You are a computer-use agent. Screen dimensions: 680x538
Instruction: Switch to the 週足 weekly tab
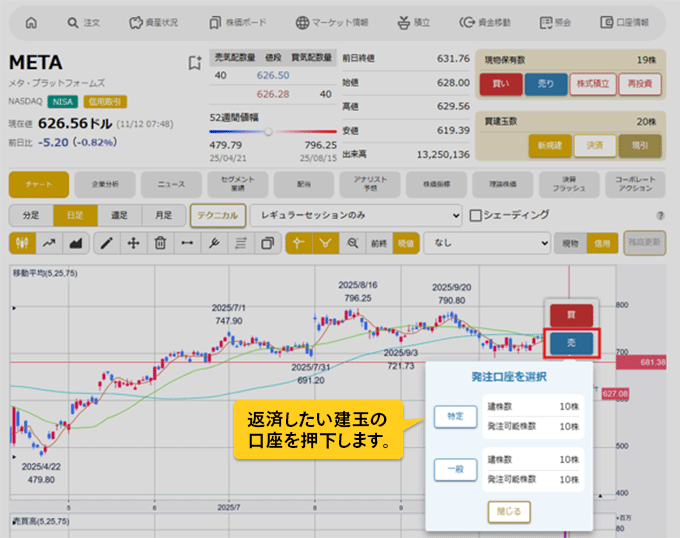(x=119, y=214)
